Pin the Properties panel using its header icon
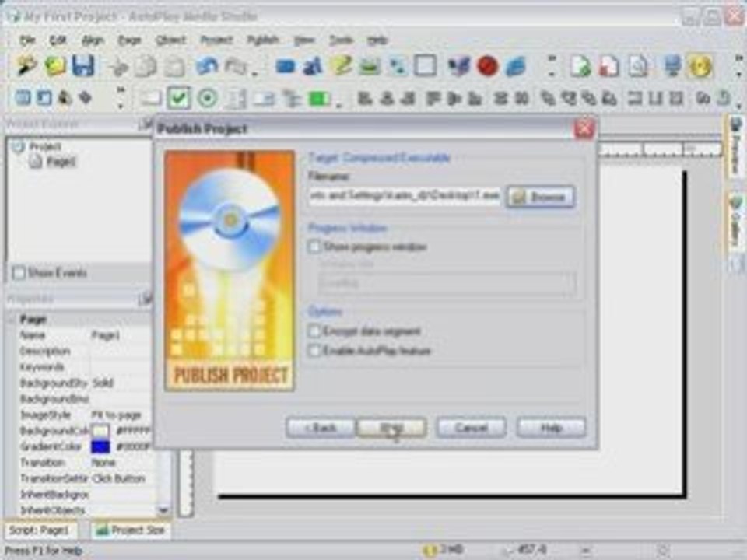 [x=145, y=299]
